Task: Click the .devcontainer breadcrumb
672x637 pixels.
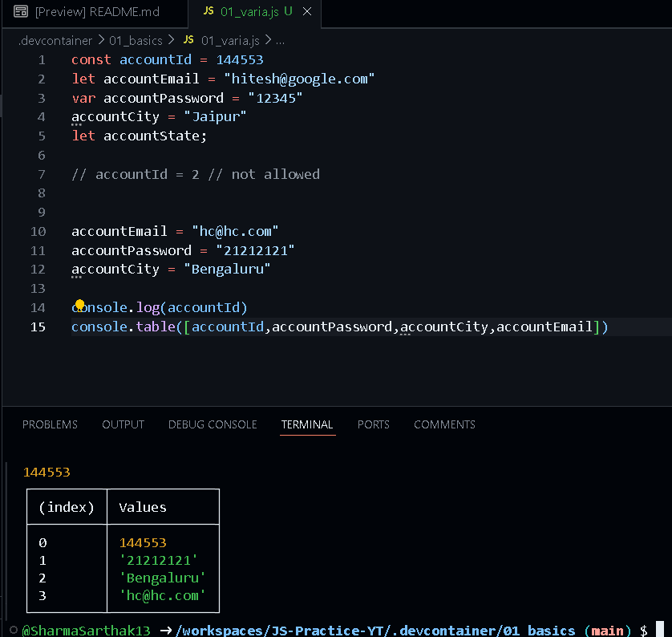Action: tap(55, 41)
